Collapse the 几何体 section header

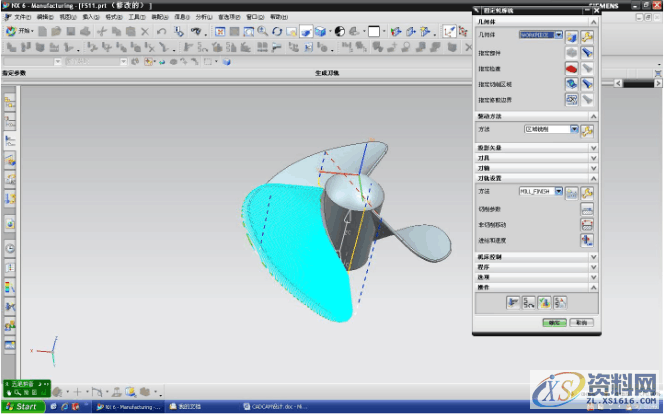coord(594,21)
